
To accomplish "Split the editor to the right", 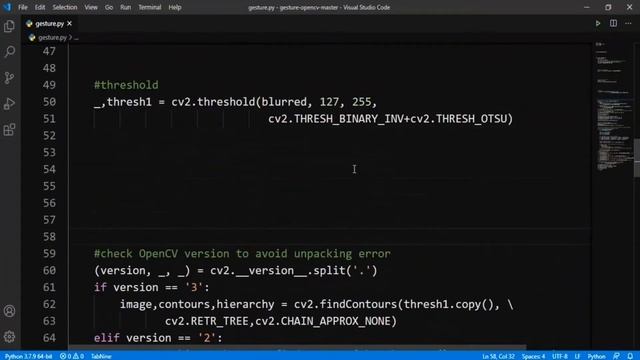I will [x=613, y=23].
